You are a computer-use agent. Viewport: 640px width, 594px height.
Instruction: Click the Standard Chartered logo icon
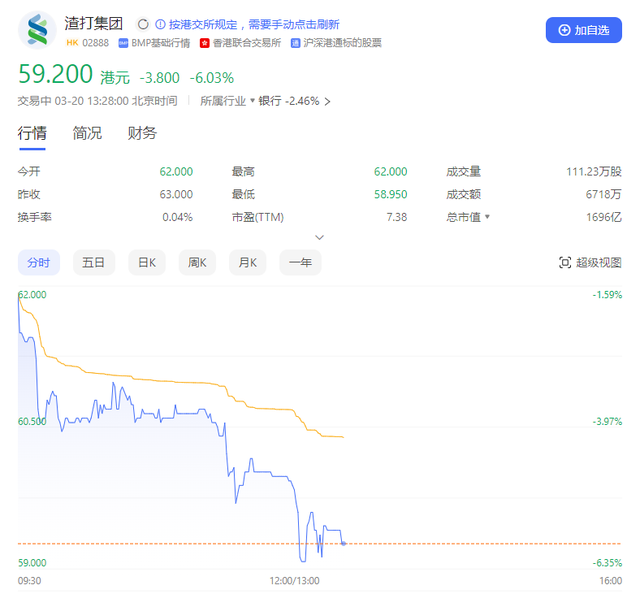tap(37, 30)
